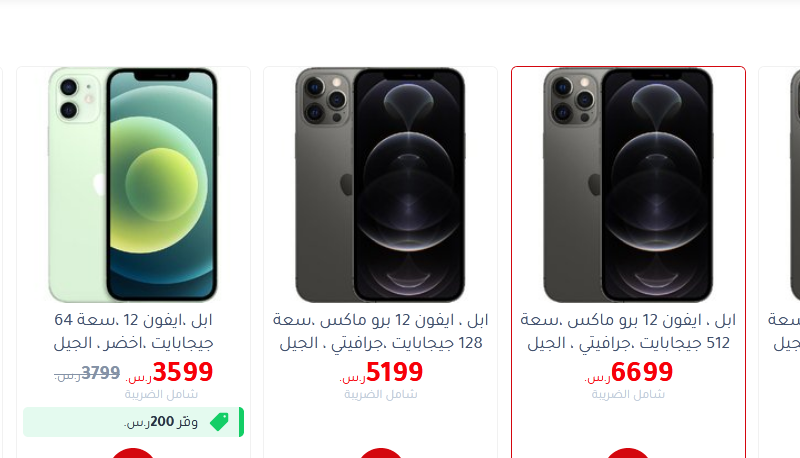Screen dimensions: 800x458
Task: Click tax-inclusive note under 3599 price
Action: click(x=161, y=394)
